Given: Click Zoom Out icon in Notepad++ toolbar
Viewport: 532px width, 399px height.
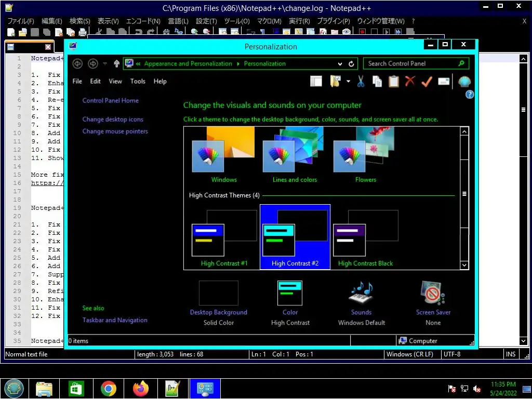Looking at the screenshot, I should point(206,32).
